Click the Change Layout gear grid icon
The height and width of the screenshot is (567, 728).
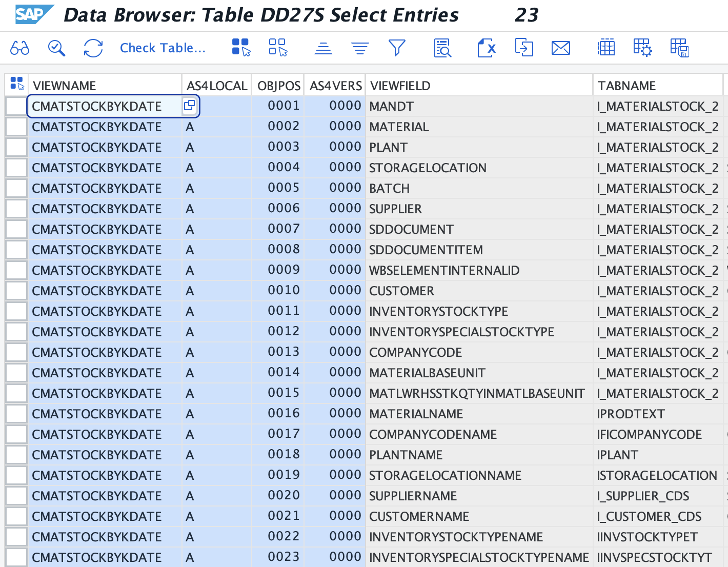(643, 48)
